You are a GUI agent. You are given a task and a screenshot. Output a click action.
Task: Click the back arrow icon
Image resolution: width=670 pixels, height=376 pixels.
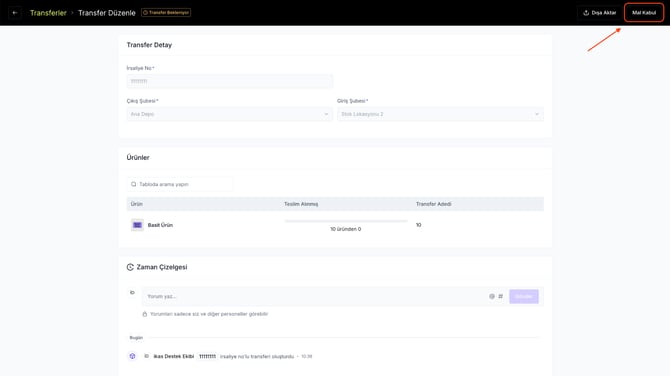pos(15,13)
